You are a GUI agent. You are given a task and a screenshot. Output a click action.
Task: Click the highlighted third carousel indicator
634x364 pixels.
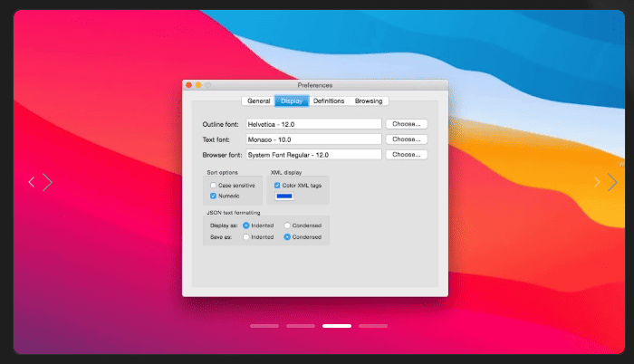coord(337,326)
